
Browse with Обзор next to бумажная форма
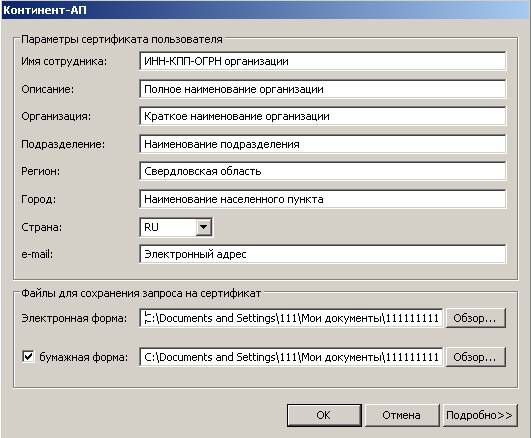[x=475, y=357]
